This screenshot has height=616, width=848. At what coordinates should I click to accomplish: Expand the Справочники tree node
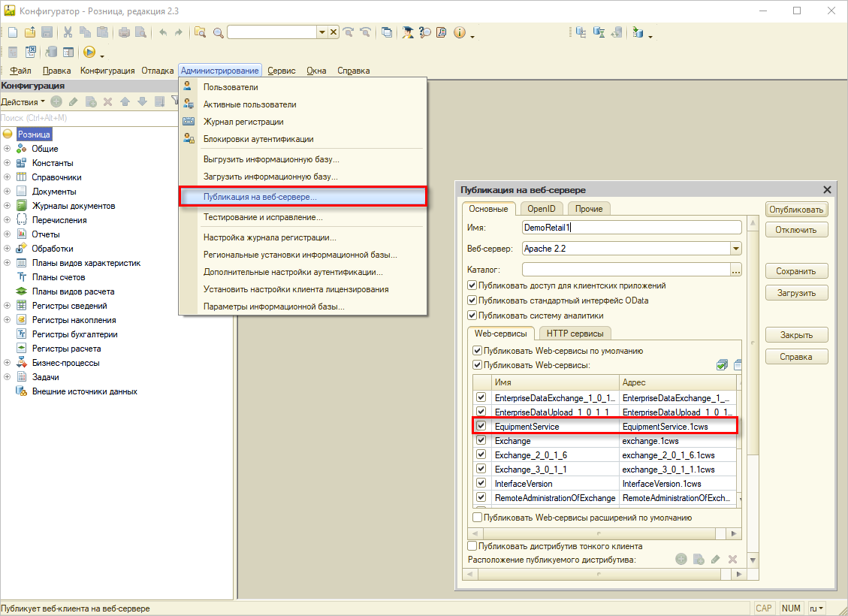(x=7, y=177)
